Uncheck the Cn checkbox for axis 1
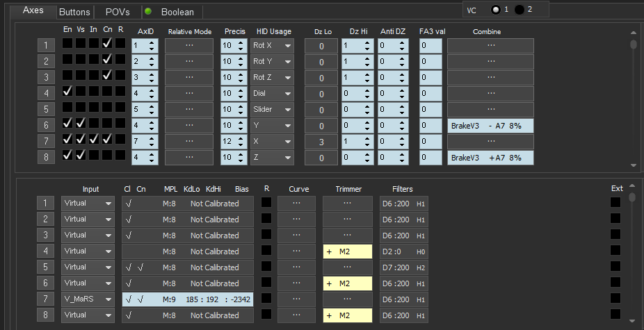Image resolution: width=644 pixels, height=330 pixels. pos(107,43)
